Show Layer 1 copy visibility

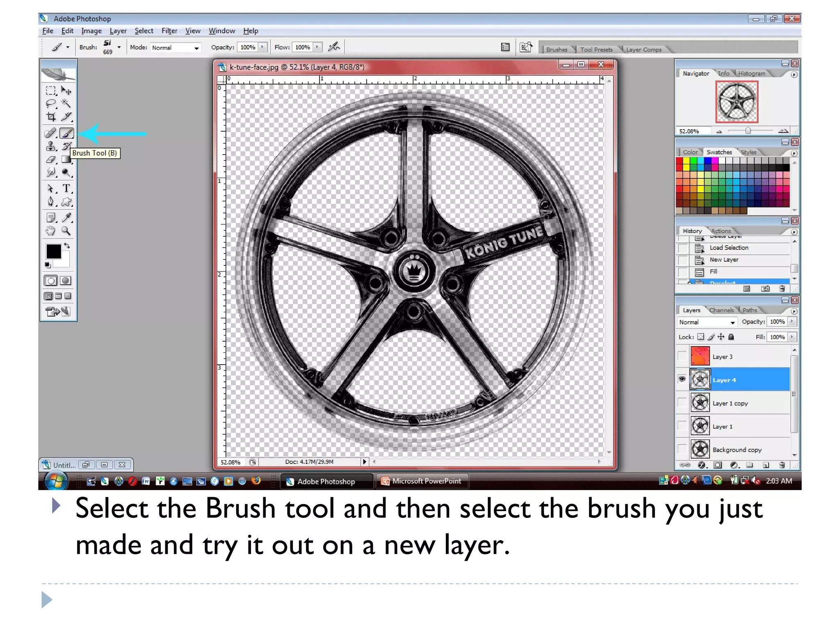coord(682,403)
